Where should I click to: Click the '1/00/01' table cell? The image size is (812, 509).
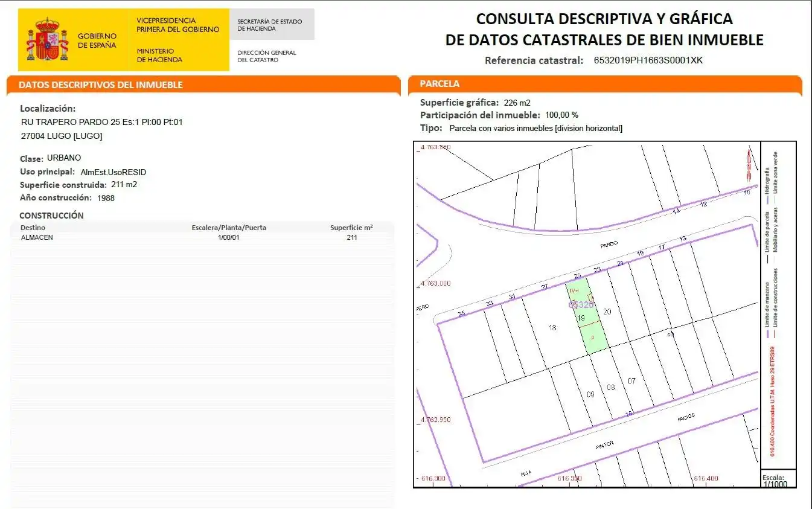coord(229,238)
